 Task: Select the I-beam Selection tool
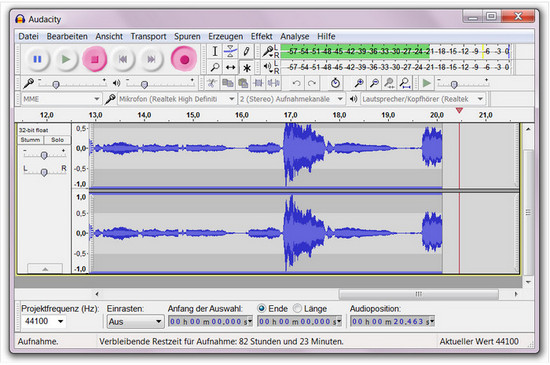pos(215,52)
